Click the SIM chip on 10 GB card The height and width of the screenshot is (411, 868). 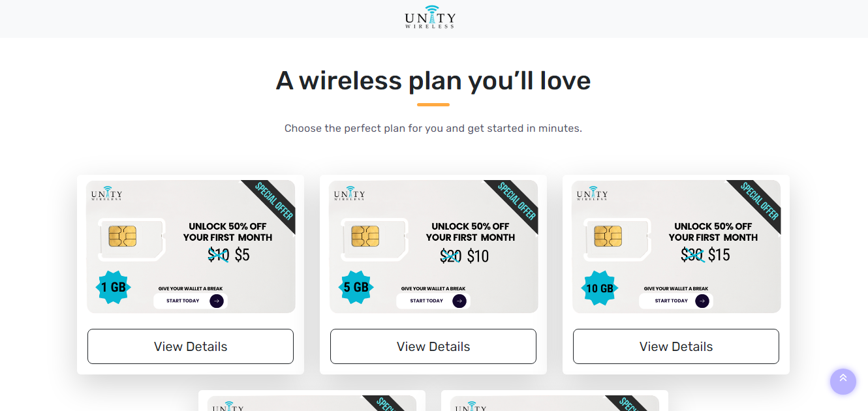tap(608, 236)
